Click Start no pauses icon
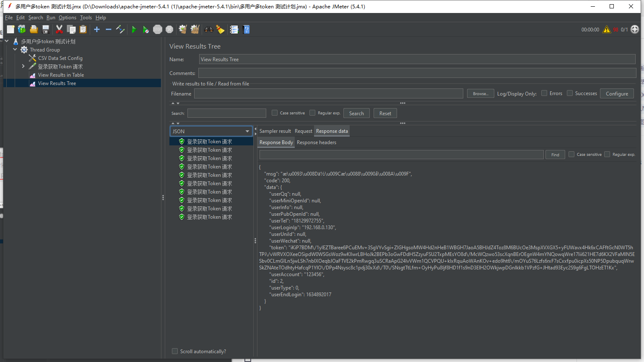The height and width of the screenshot is (362, 644). (145, 29)
